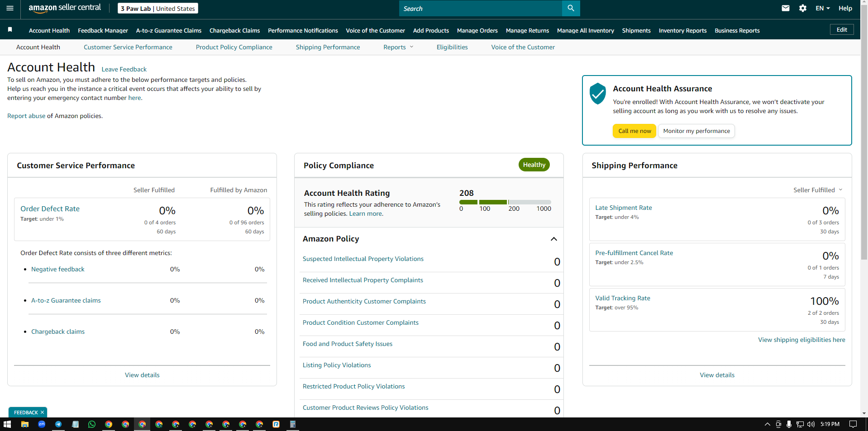Expand the Reports submenu
Screen dimensions: 868x431
click(x=398, y=47)
